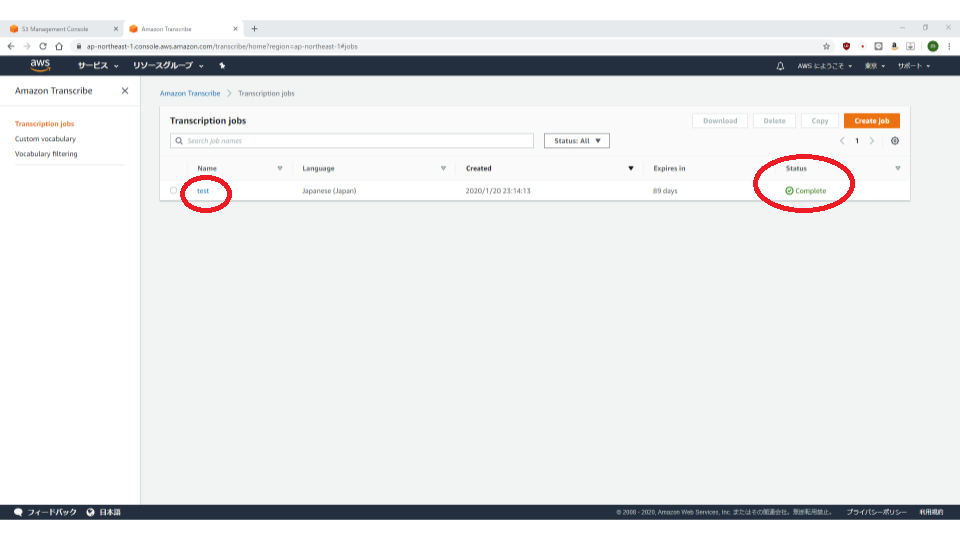The width and height of the screenshot is (960, 540).
Task: Open the サポート support menu
Action: pos(914,66)
